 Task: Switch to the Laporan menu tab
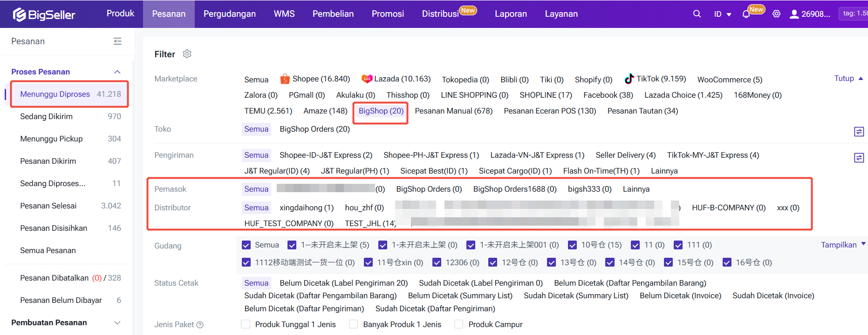click(511, 14)
